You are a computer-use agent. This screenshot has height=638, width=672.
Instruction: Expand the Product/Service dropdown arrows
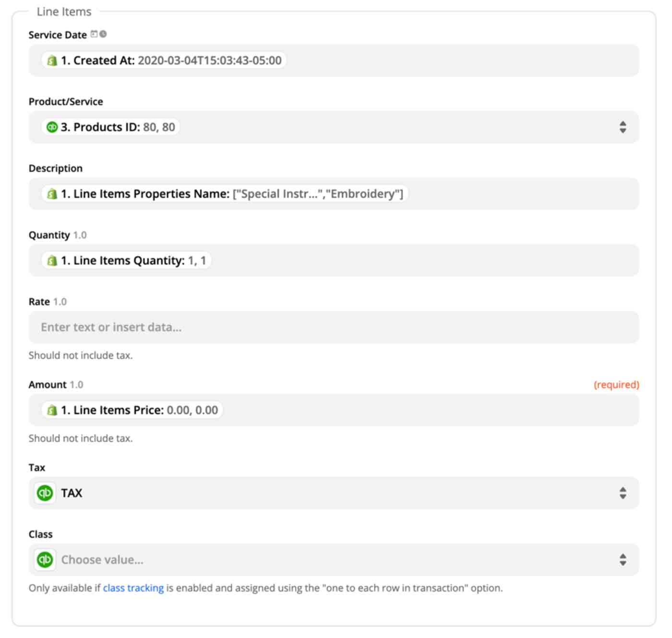pos(623,127)
